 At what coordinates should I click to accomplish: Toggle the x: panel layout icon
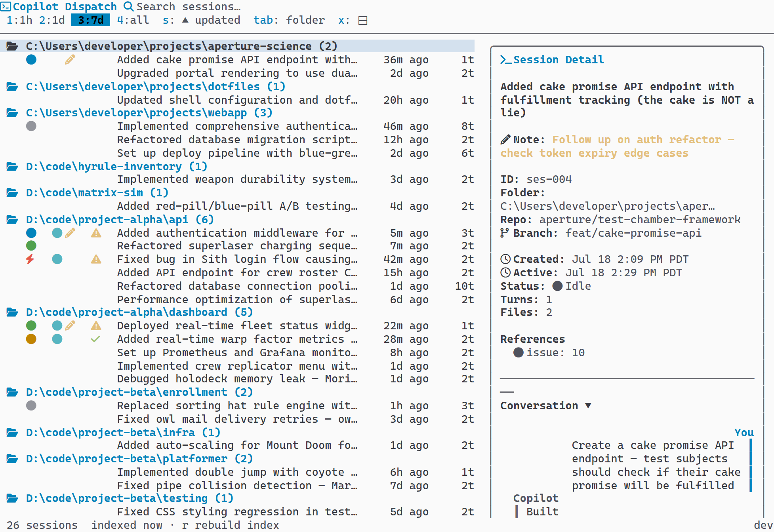pos(363,21)
